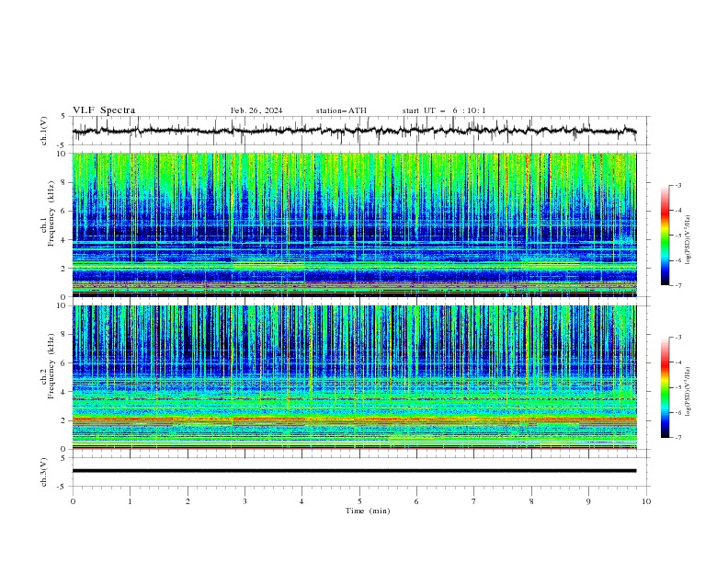Click the "ch.3(V)" axis label
This screenshot has height=563, width=728.
pyautogui.click(x=44, y=472)
